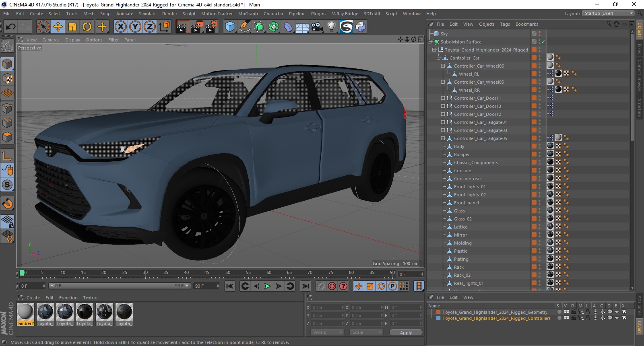
Task: Open viewport Cameras menu
Action: click(x=51, y=40)
